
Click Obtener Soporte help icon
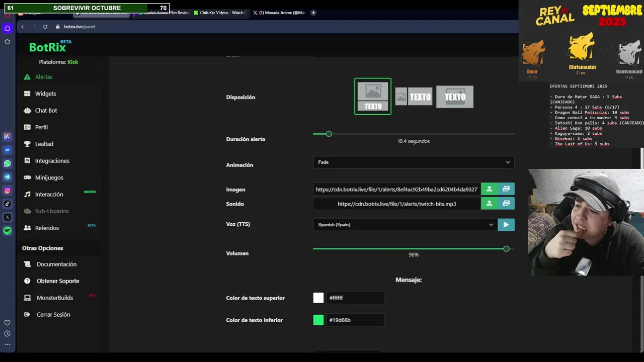[x=27, y=281]
